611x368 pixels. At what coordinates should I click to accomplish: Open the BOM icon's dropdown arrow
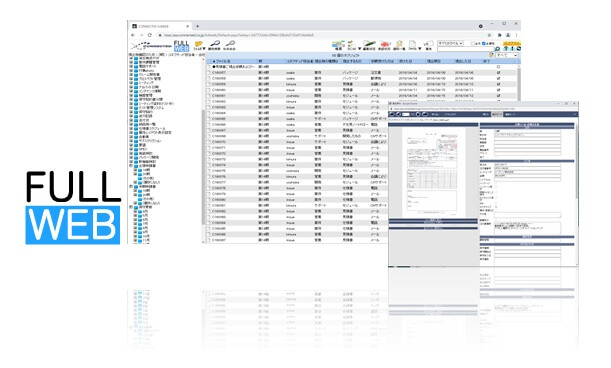359,49
